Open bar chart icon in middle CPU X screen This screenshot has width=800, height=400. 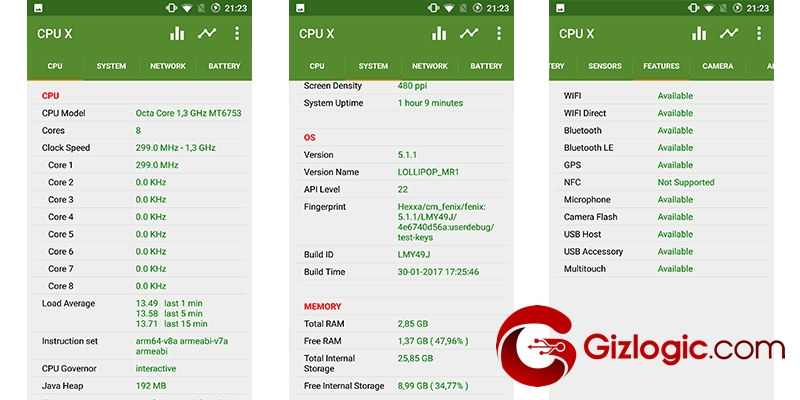coord(439,34)
